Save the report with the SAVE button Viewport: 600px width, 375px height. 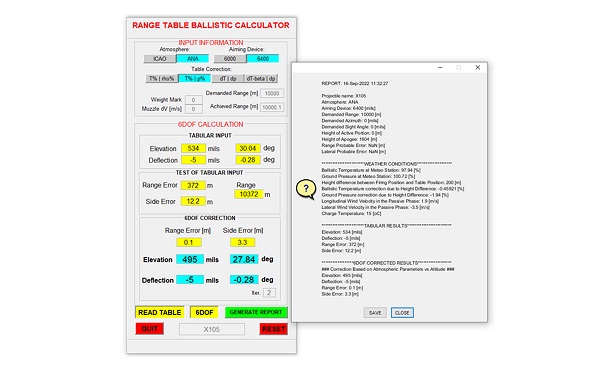pyautogui.click(x=375, y=313)
